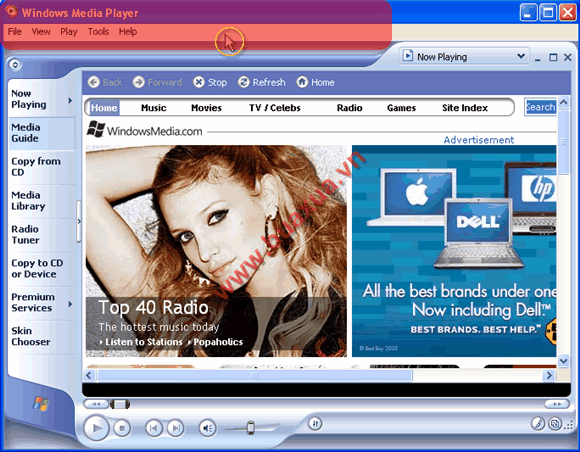Click the Play button

96,428
